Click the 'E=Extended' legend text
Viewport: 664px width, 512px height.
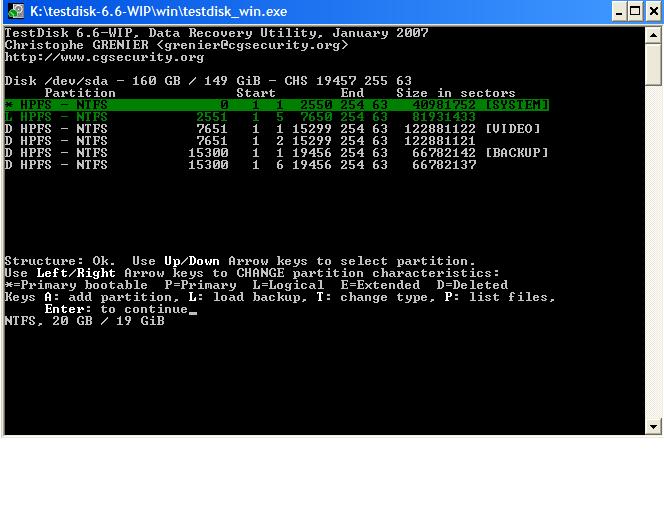point(380,285)
